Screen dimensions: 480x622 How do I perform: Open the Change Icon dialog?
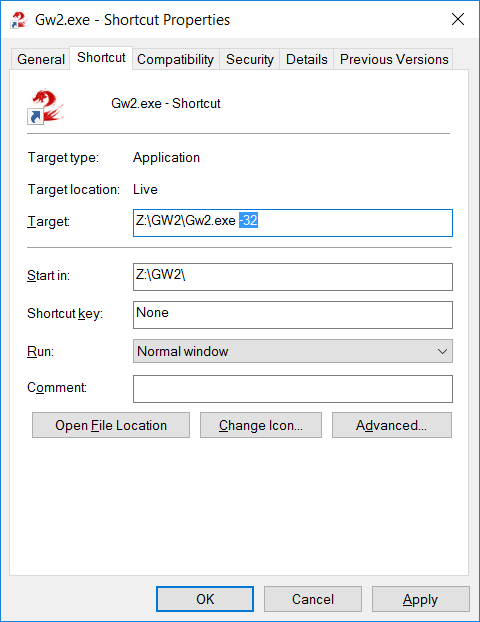[x=261, y=425]
